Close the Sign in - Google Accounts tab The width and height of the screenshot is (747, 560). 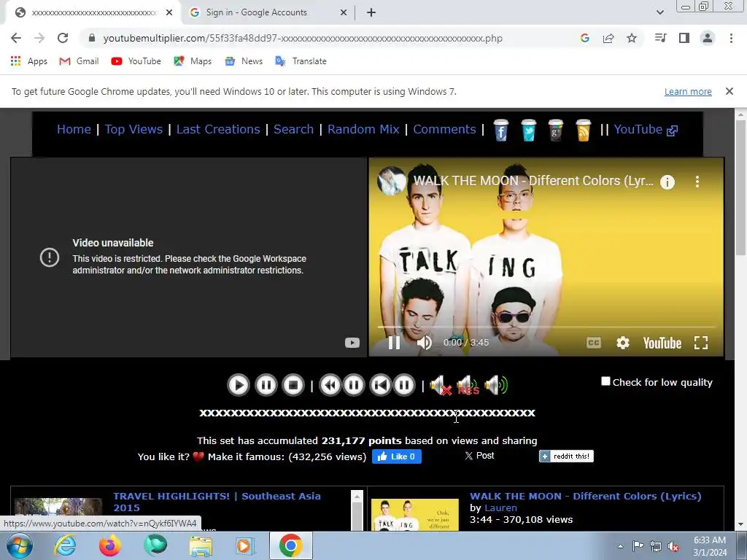(344, 12)
